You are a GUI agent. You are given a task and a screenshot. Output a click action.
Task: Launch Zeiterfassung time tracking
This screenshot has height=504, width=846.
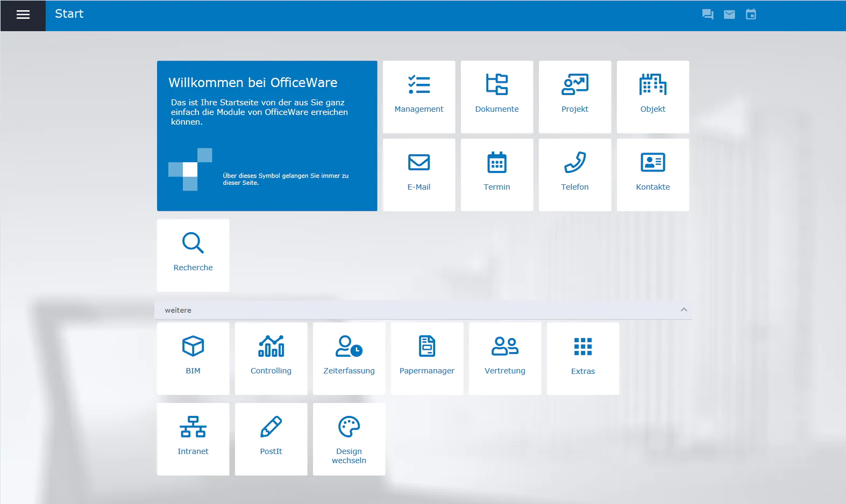349,358
